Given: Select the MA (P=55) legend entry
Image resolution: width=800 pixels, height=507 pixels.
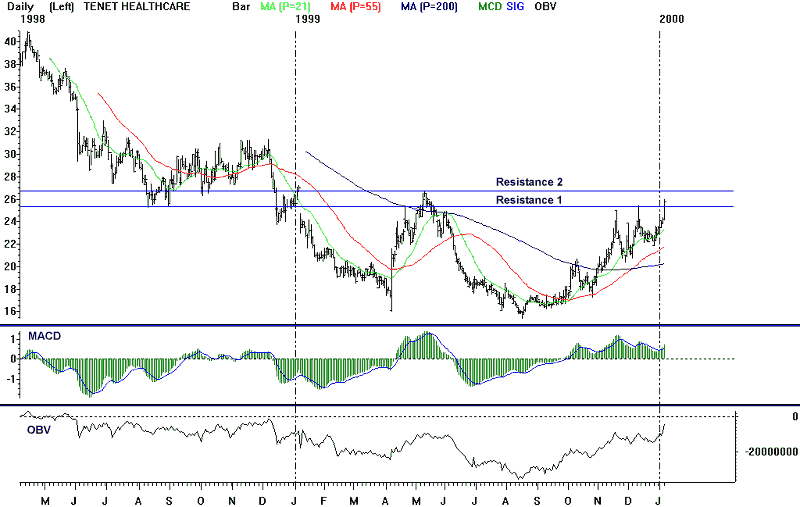Looking at the screenshot, I should pyautogui.click(x=356, y=7).
